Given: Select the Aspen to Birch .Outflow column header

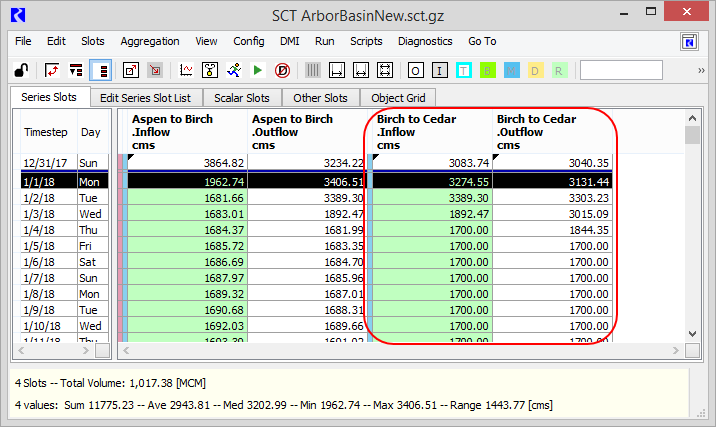Looking at the screenshot, I should tap(307, 132).
